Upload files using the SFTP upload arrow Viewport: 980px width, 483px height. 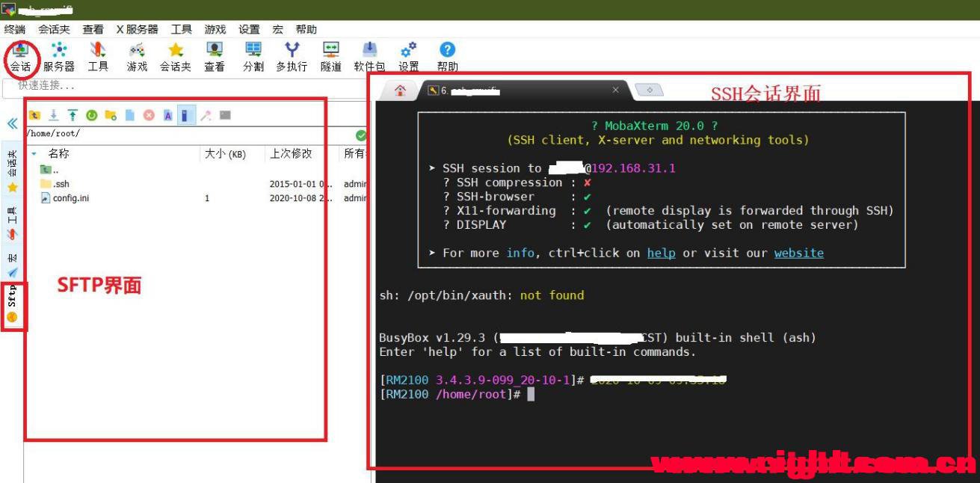(73, 115)
